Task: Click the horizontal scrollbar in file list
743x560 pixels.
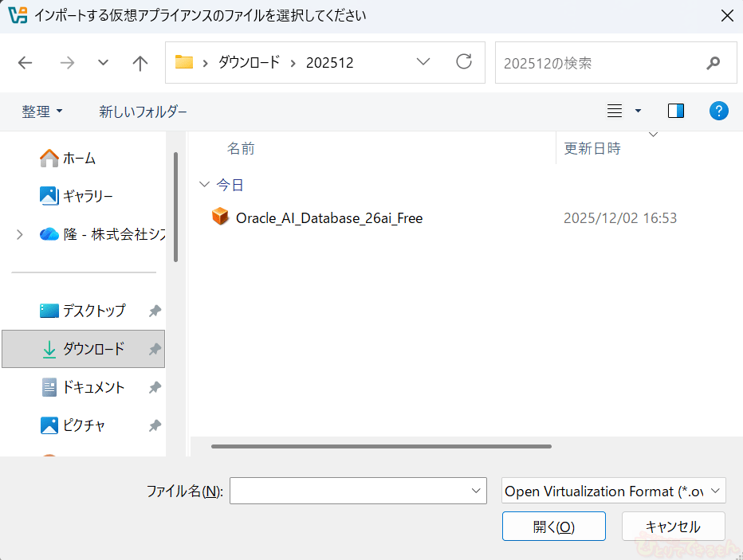Action: 381,446
